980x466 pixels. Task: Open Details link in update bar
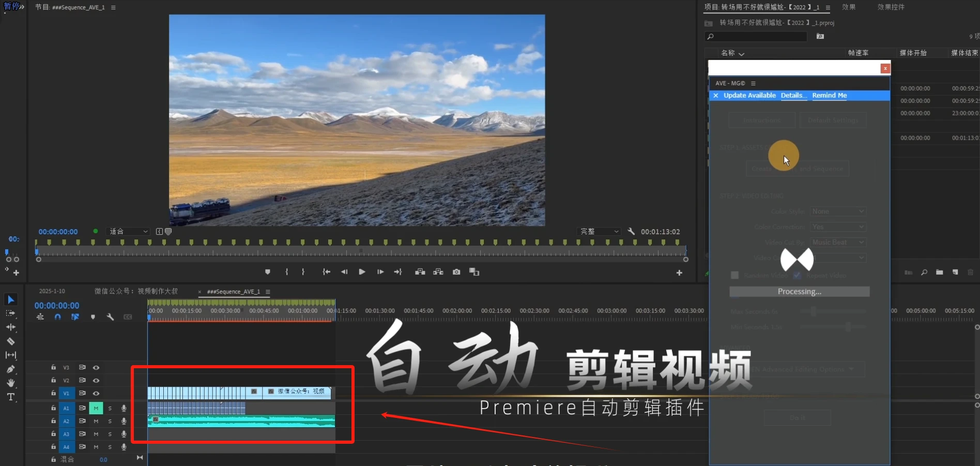coord(793,96)
